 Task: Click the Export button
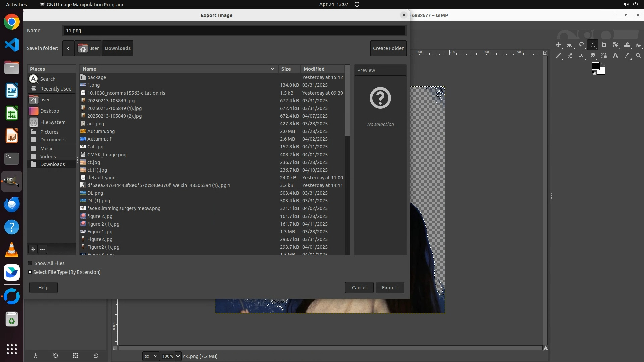[389, 288]
